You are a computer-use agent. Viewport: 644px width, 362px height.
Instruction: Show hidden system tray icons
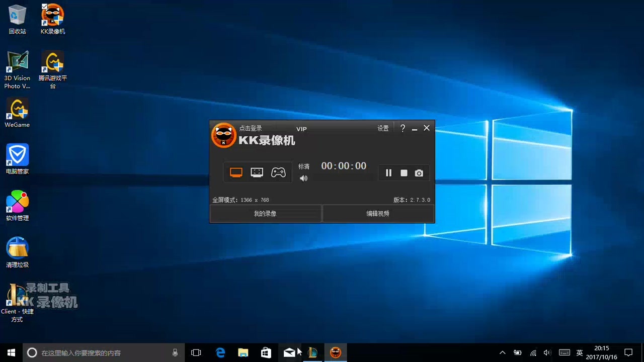click(502, 352)
